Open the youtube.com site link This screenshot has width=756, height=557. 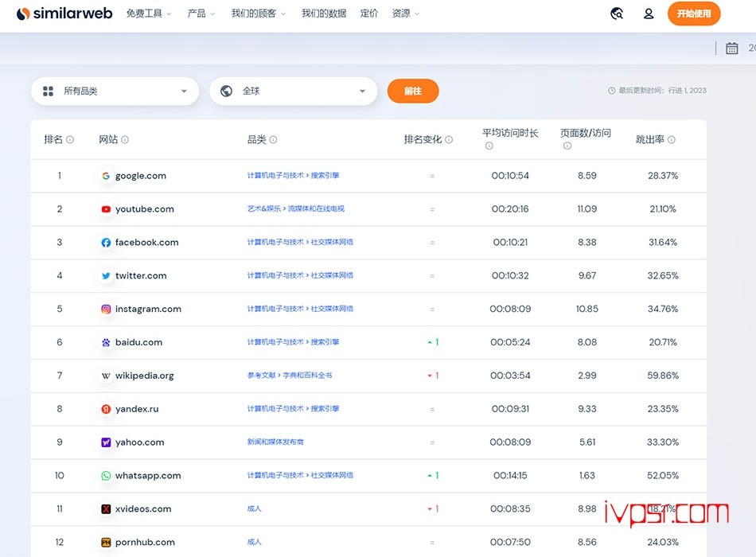[x=145, y=209]
